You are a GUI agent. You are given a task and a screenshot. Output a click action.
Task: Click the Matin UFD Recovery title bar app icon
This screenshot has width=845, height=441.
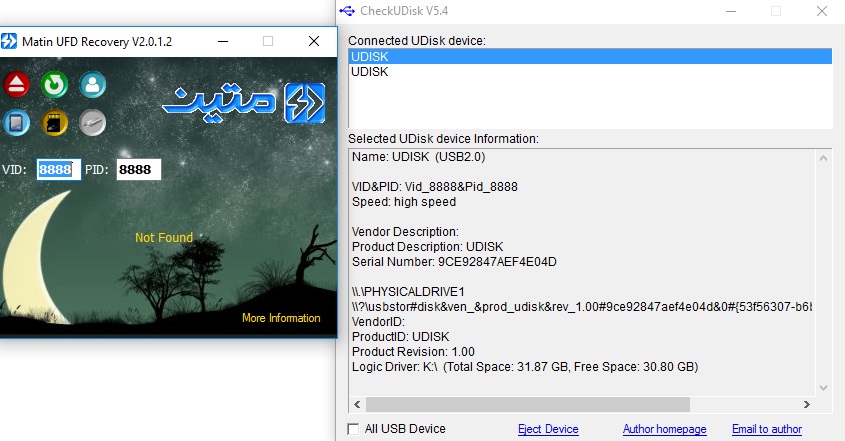point(9,41)
